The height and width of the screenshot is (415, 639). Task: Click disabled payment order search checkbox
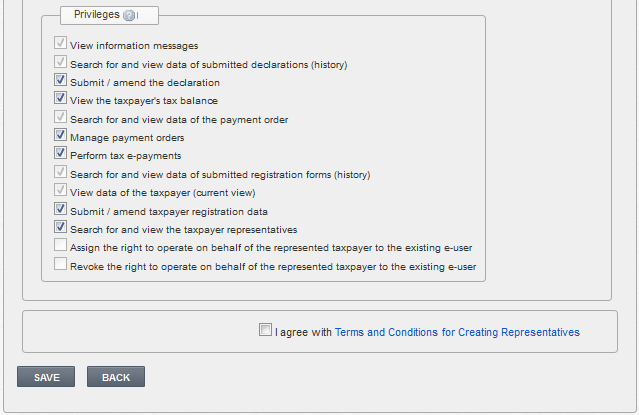[60, 117]
